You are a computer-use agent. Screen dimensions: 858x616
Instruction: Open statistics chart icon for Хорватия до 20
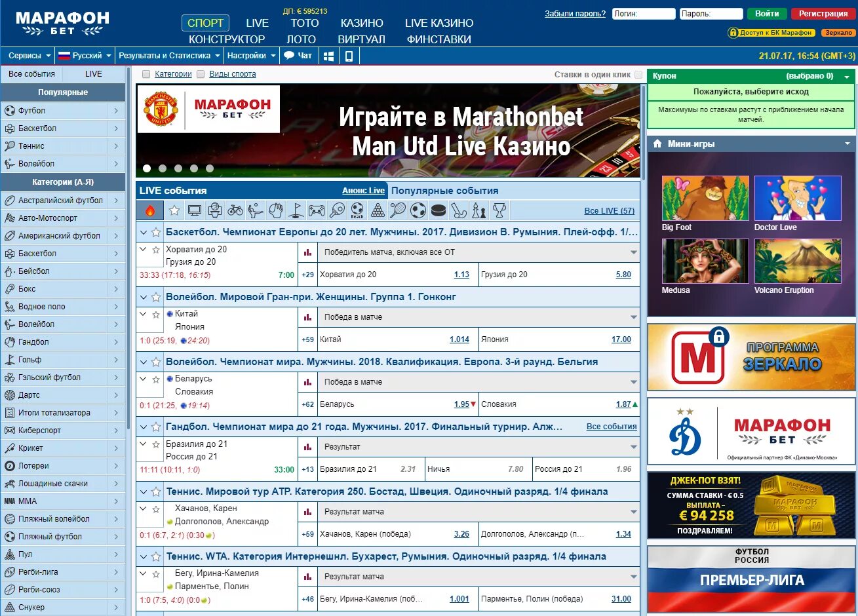coord(308,252)
